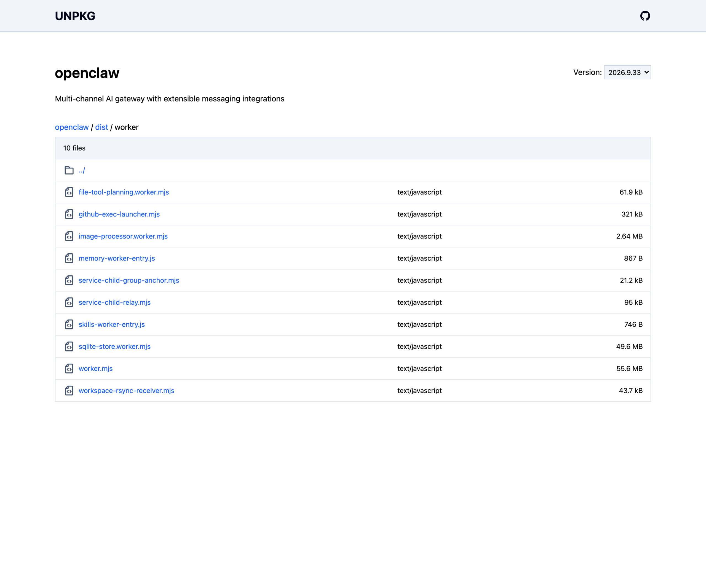Click file icon beside image-processor.worker.mjs
The image size is (706, 588).
pos(69,236)
